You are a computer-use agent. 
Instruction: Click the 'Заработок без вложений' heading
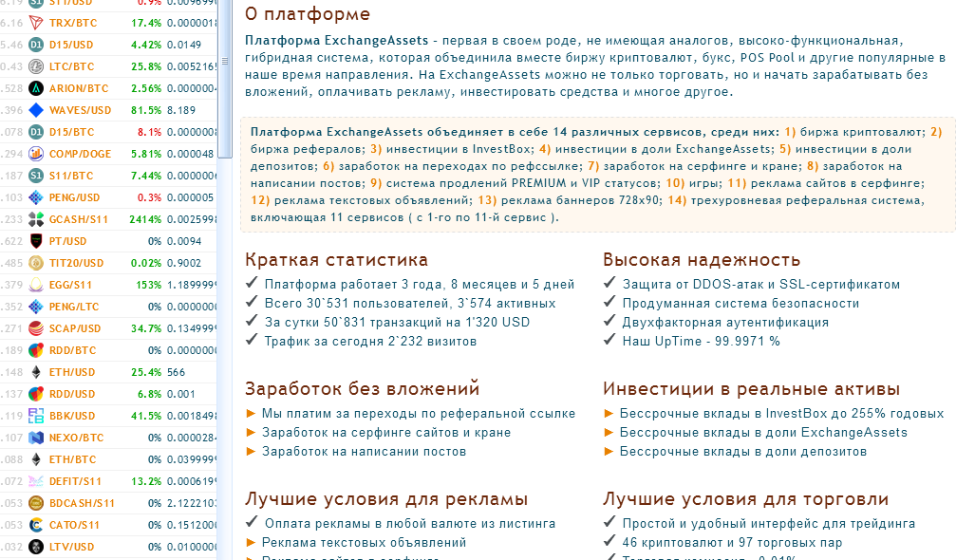click(362, 388)
